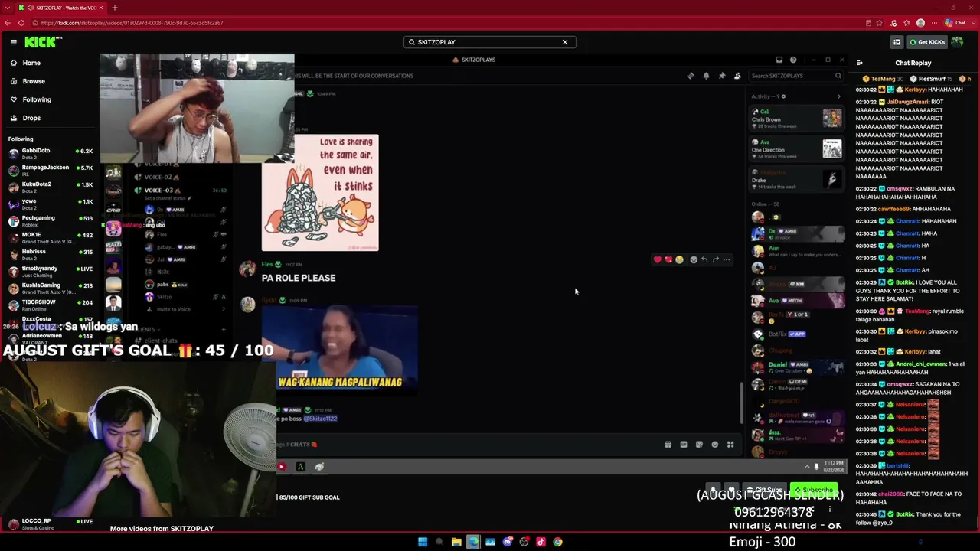Open Google Chrome from the taskbar
Viewport: 980px width, 551px height.
pos(557,542)
